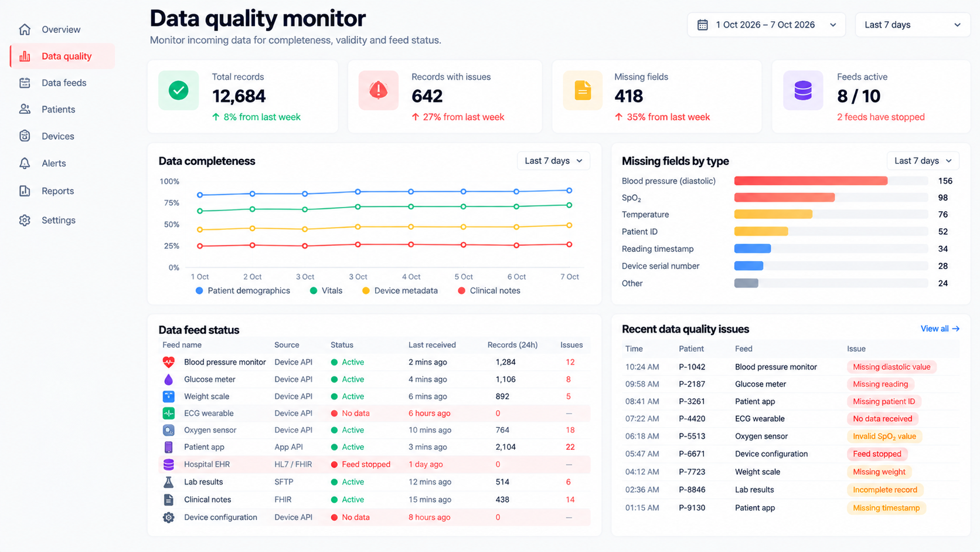Click the Devices icon in sidebar
Image resolution: width=980 pixels, height=552 pixels.
click(x=25, y=136)
